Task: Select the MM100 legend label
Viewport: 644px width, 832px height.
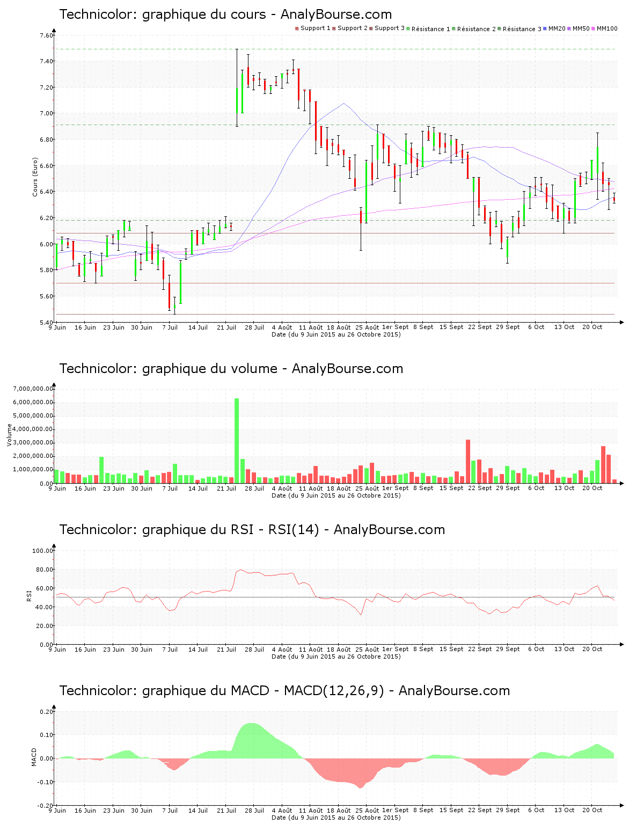Action: [607, 28]
